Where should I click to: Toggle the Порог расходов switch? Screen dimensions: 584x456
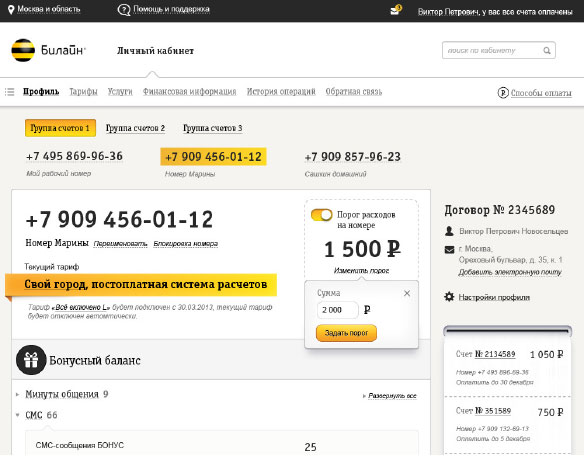(321, 215)
